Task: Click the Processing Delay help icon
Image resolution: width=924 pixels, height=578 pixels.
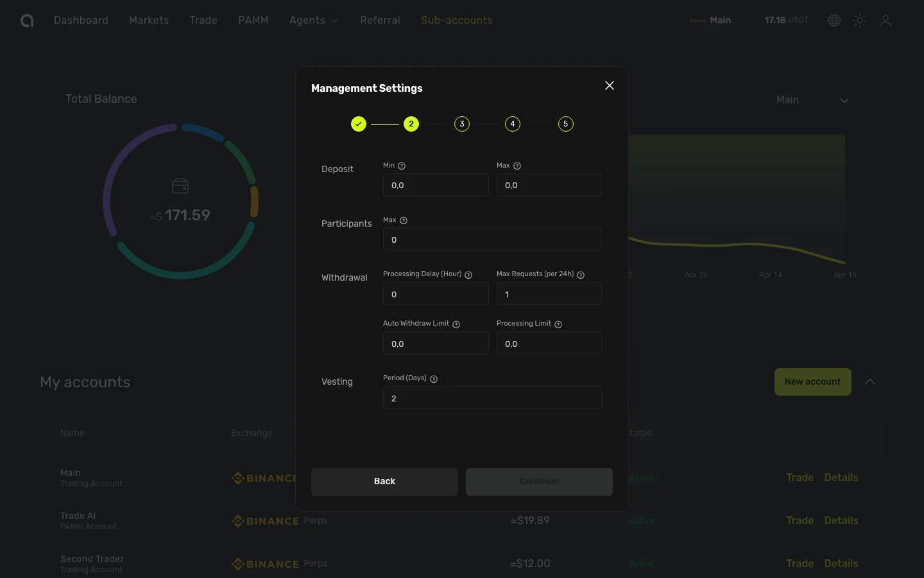Action: (x=468, y=275)
